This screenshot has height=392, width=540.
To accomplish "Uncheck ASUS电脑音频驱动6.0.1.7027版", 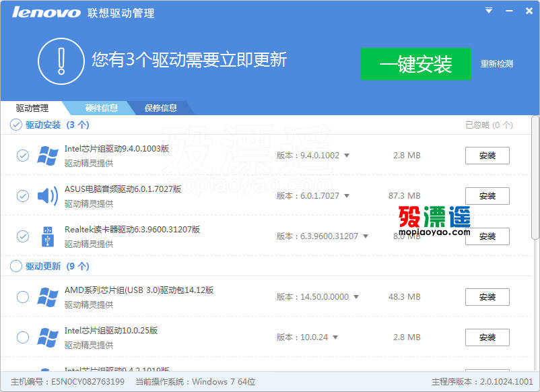I will coord(23,196).
